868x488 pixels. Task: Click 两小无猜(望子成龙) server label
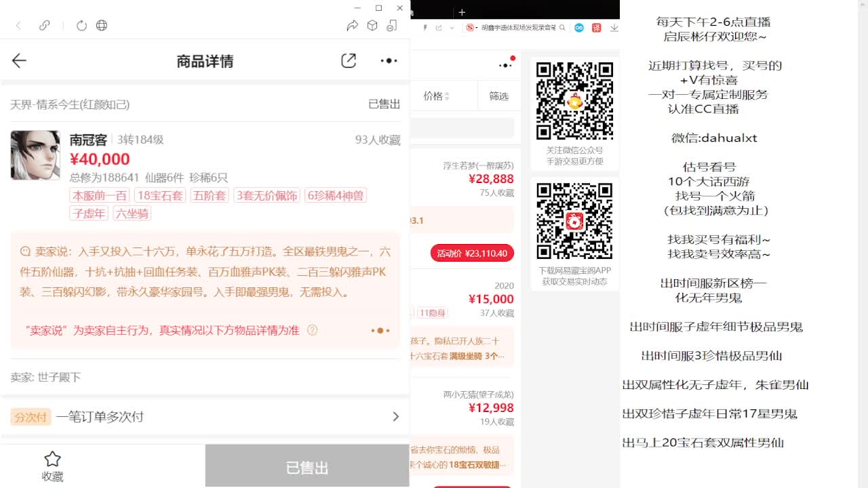point(479,394)
